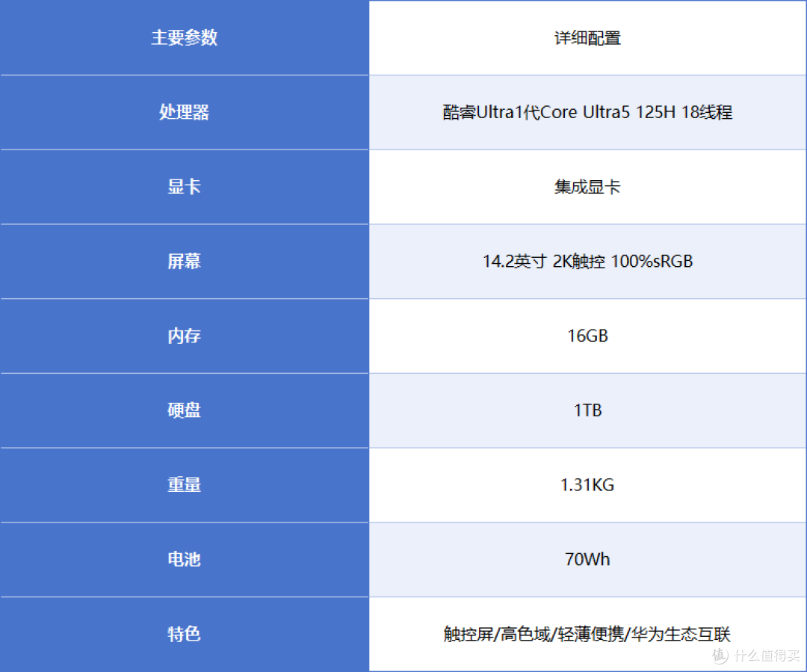Click the 内存 row label
This screenshot has width=807, height=672.
[x=185, y=336]
